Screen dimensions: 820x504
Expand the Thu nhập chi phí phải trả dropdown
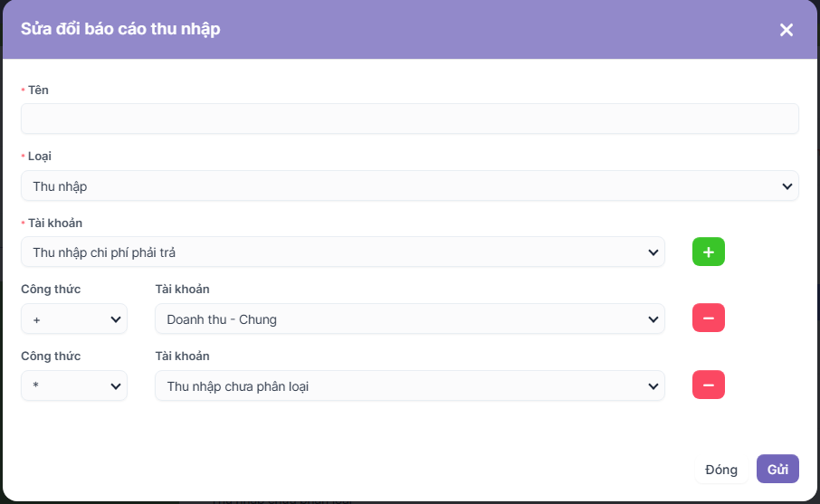(x=342, y=252)
